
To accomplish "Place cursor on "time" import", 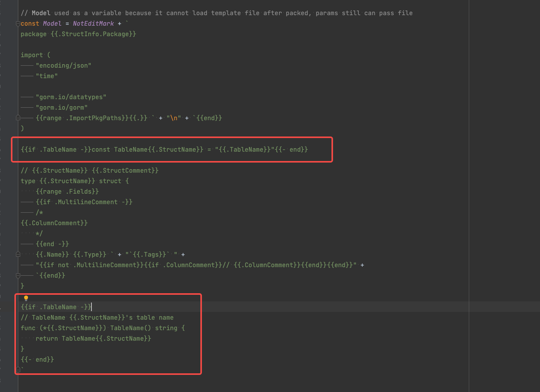I will pyautogui.click(x=47, y=76).
